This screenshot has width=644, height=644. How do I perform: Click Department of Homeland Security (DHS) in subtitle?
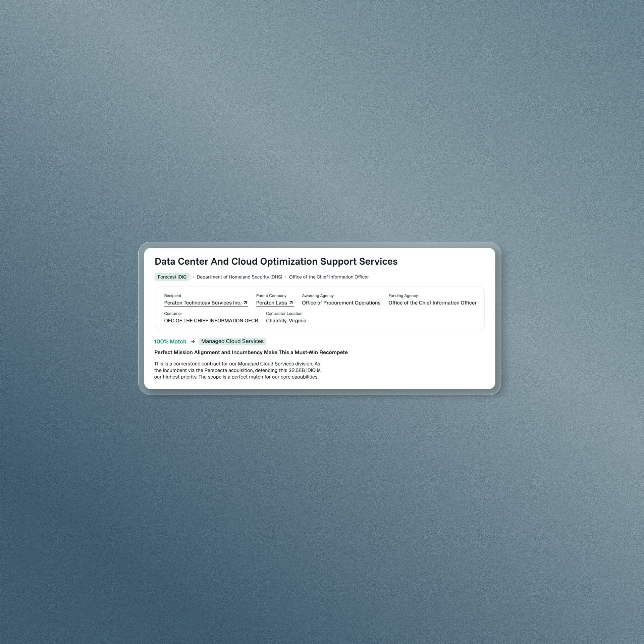click(x=239, y=277)
